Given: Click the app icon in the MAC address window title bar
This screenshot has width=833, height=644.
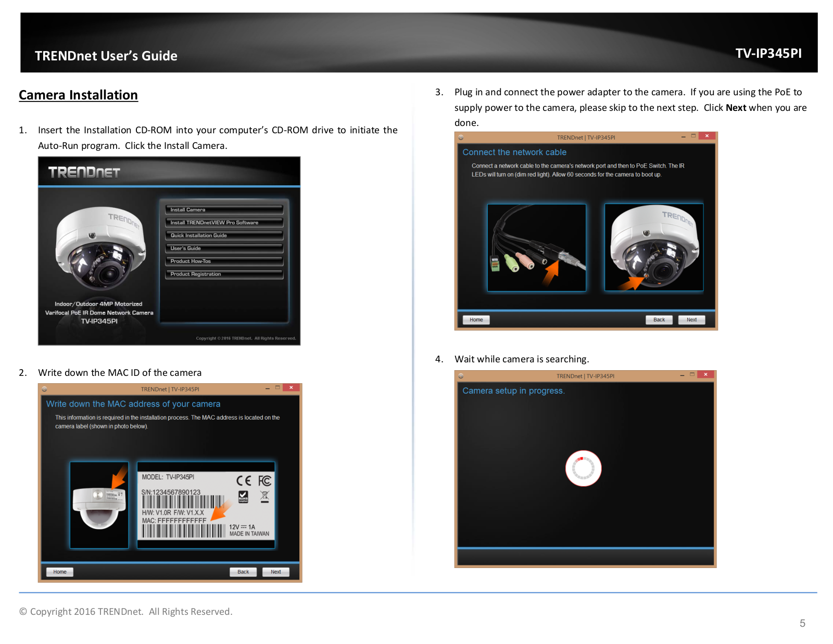Looking at the screenshot, I should [45, 389].
